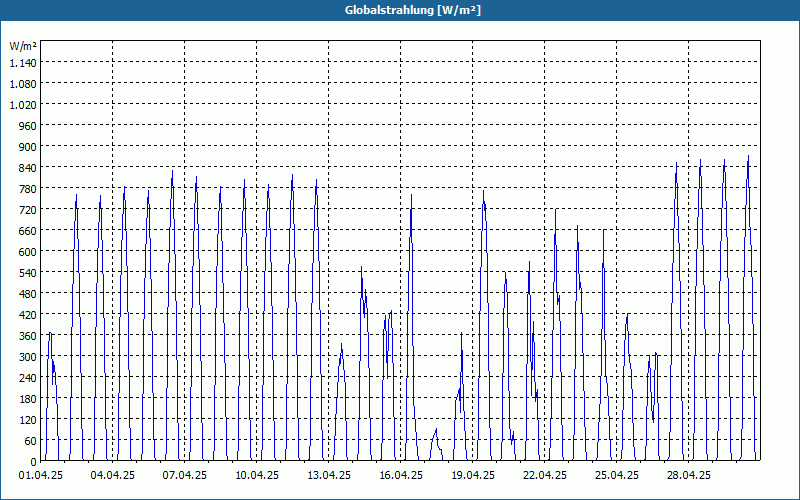Select the 420 y-axis label

(x=28, y=315)
